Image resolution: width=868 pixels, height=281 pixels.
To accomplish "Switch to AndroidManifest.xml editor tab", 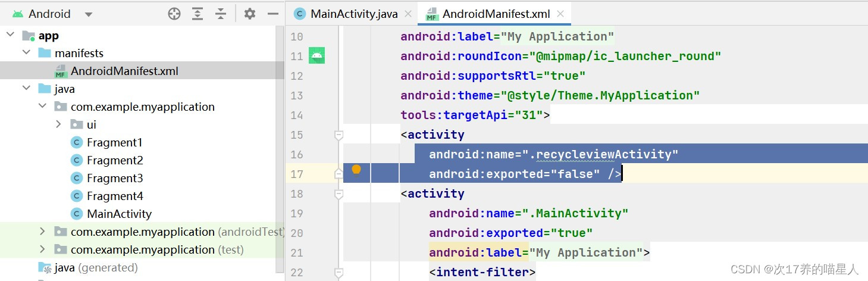I will tap(497, 14).
